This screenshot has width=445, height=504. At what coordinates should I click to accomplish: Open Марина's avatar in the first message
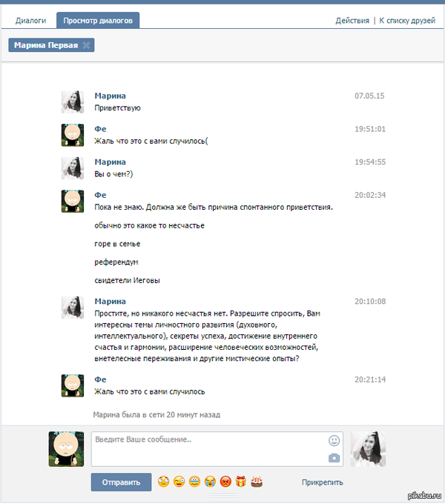(72, 102)
